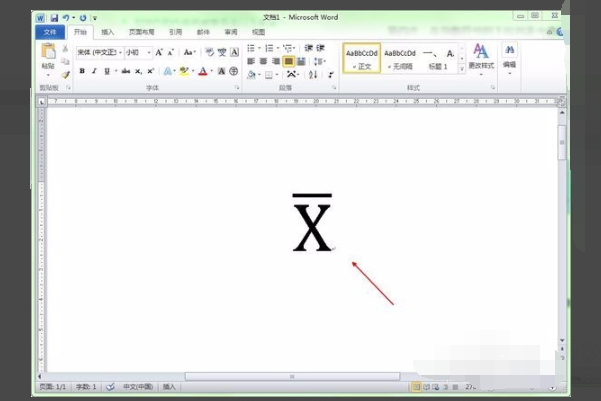Open the 更改样式 change styles icon
Viewport: 601px width, 401px height.
[481, 51]
